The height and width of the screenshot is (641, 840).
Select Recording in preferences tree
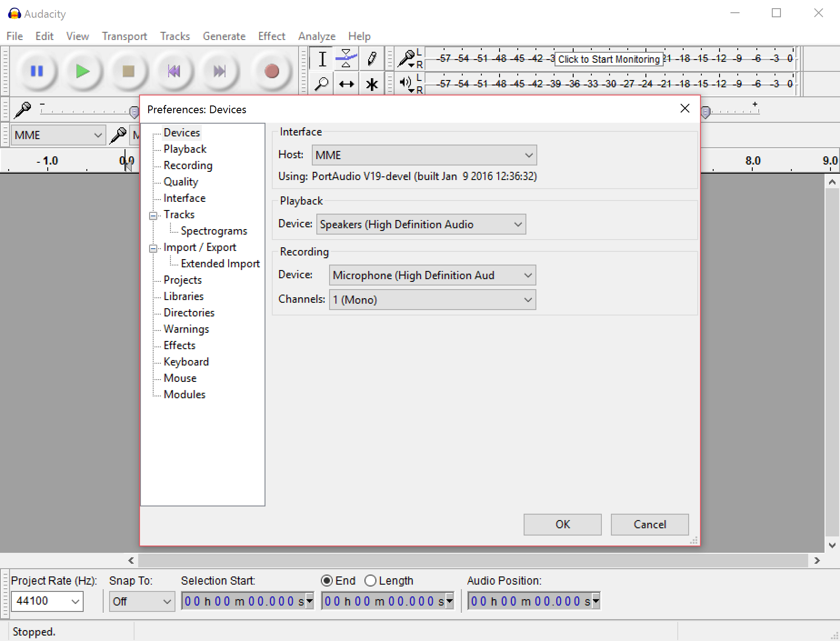tap(188, 165)
